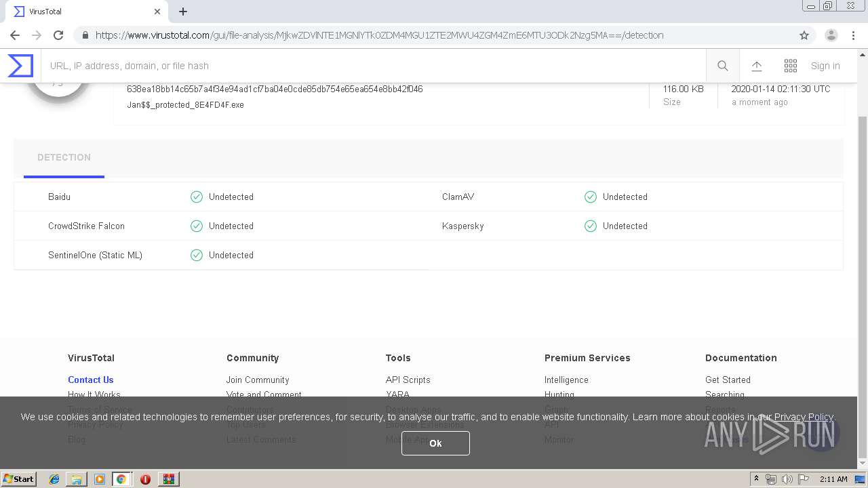
Task: Reload the page with the refresh icon
Action: 58,35
